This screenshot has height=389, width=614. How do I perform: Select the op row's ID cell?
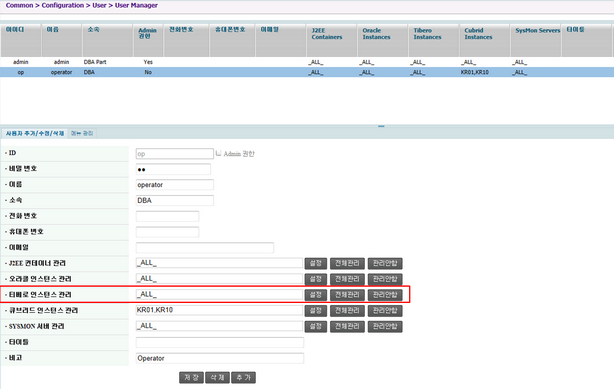pos(21,72)
